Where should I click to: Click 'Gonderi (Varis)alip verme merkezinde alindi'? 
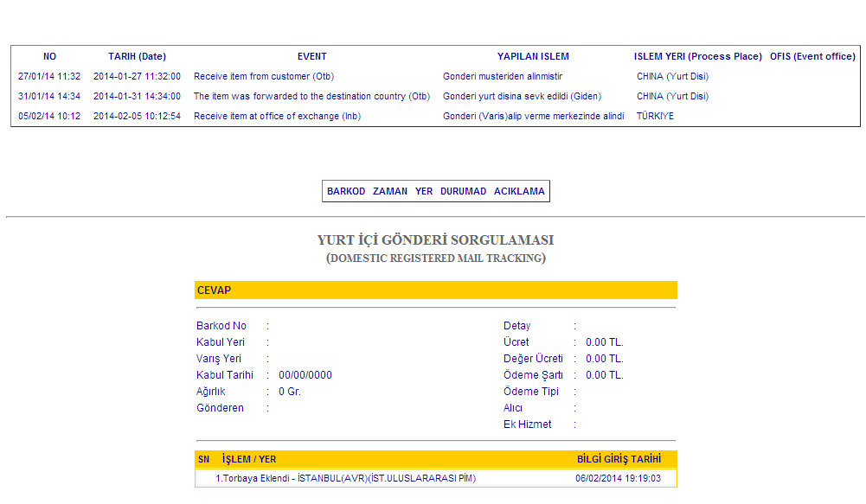[x=534, y=116]
